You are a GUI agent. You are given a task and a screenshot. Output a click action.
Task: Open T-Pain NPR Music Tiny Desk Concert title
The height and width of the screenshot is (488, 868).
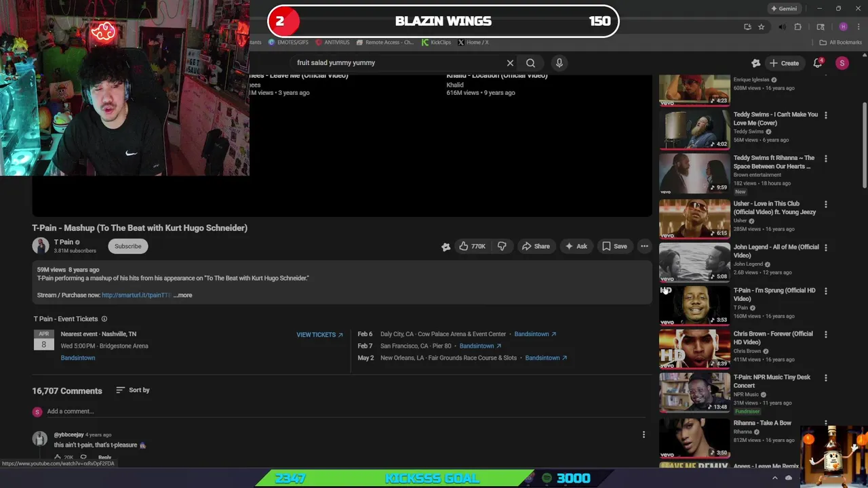(x=772, y=381)
